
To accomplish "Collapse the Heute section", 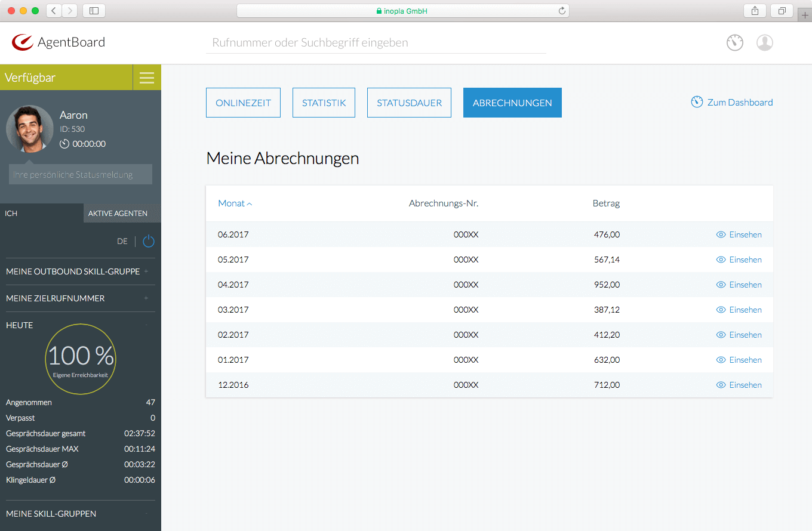I will tap(146, 325).
